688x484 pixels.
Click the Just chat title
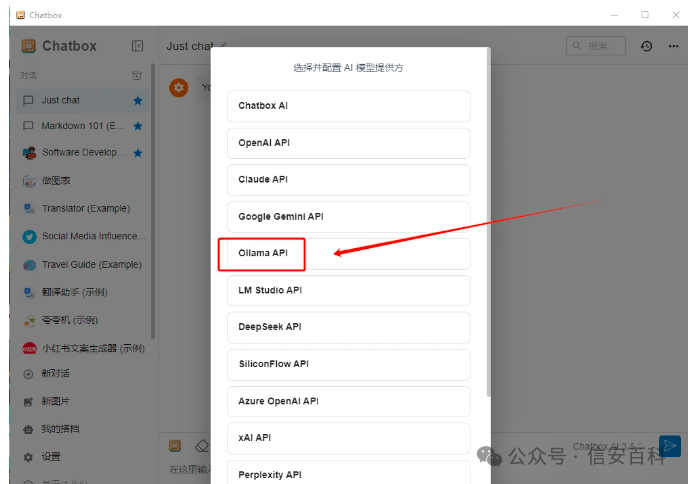pyautogui.click(x=190, y=46)
